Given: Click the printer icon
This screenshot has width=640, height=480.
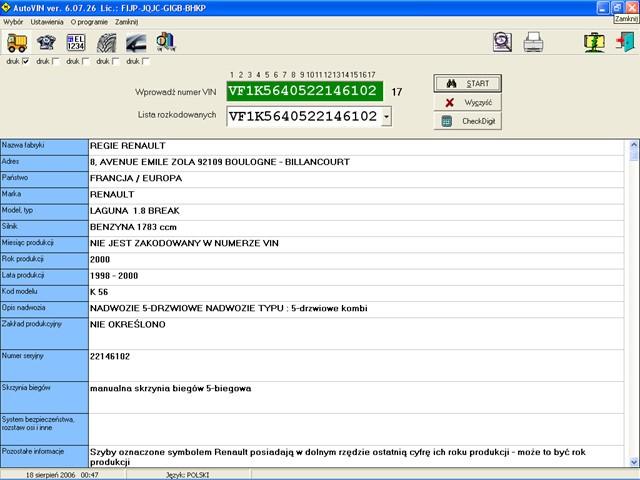Looking at the screenshot, I should coord(533,42).
